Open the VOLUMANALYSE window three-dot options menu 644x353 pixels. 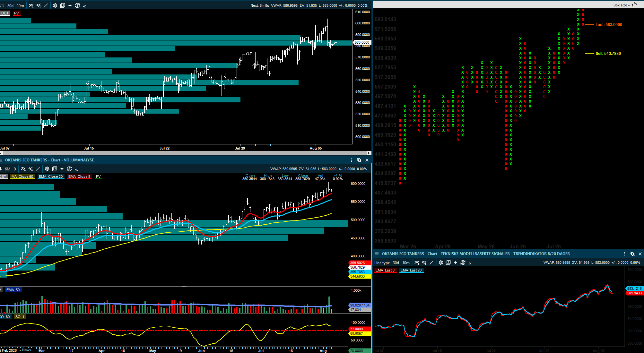352,160
